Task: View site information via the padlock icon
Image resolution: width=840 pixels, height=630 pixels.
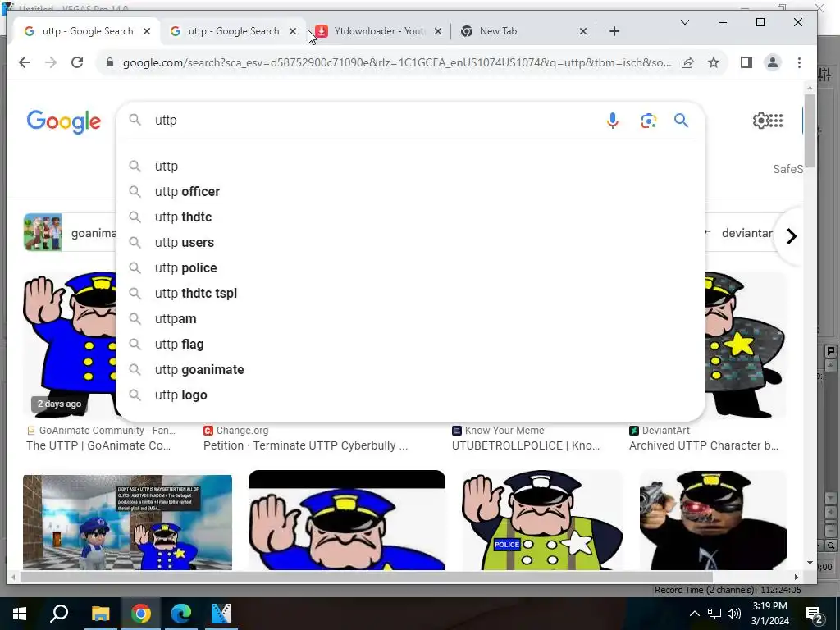Action: click(110, 62)
